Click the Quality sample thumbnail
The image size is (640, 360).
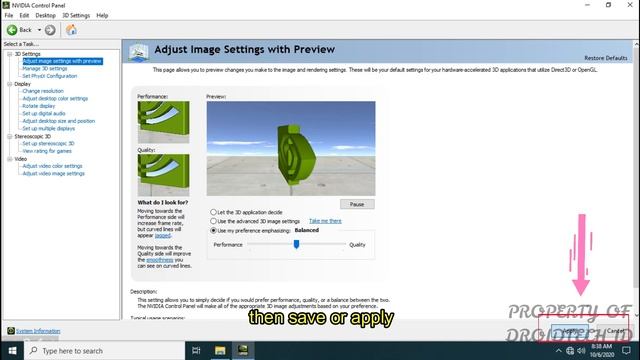coord(163,175)
